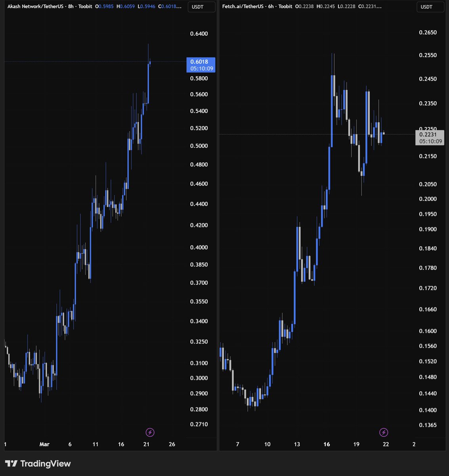This screenshot has width=449, height=476.
Task: Click the TradingView logo icon
Action: tap(12, 463)
